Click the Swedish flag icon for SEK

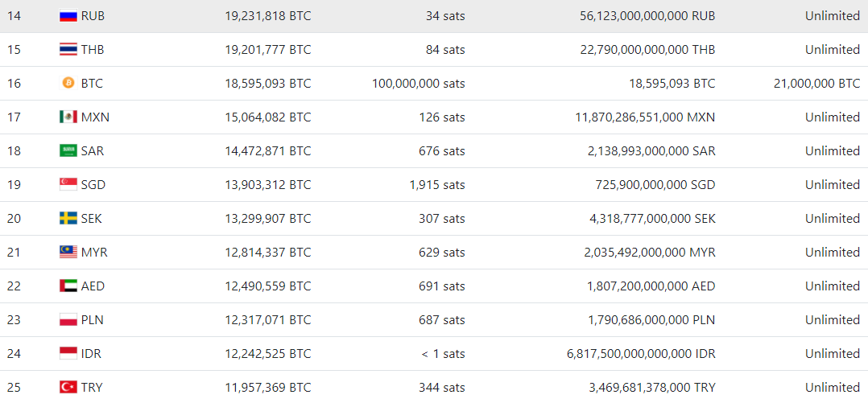tap(68, 219)
